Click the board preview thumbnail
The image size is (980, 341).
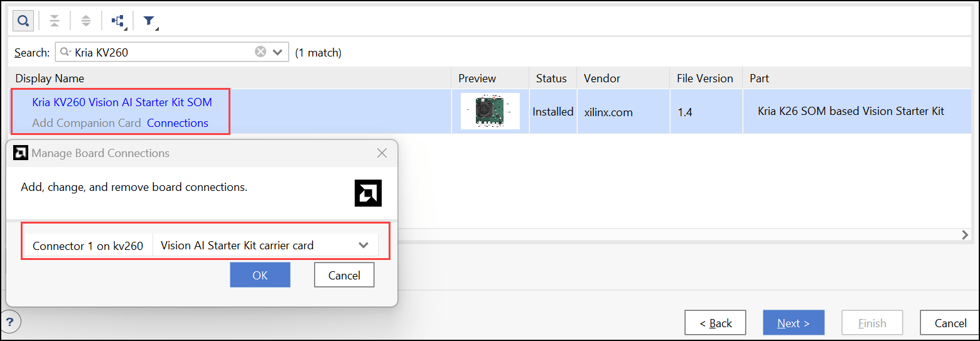(490, 111)
